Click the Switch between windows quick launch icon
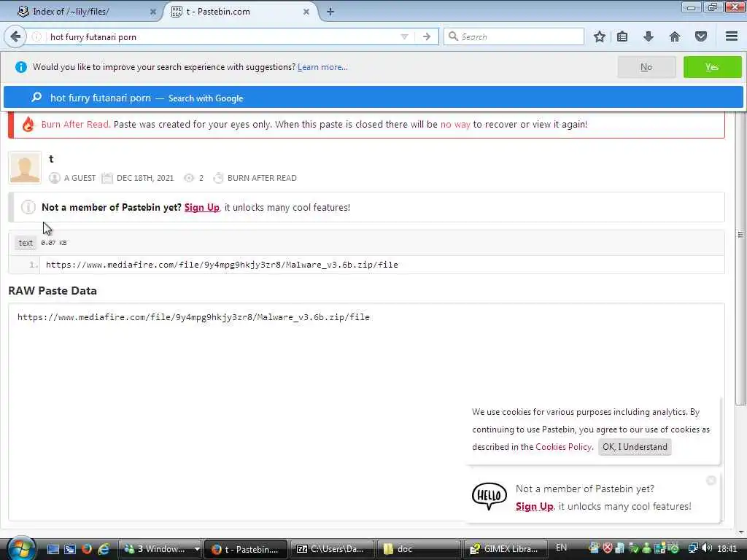This screenshot has height=560, width=747. [70, 549]
